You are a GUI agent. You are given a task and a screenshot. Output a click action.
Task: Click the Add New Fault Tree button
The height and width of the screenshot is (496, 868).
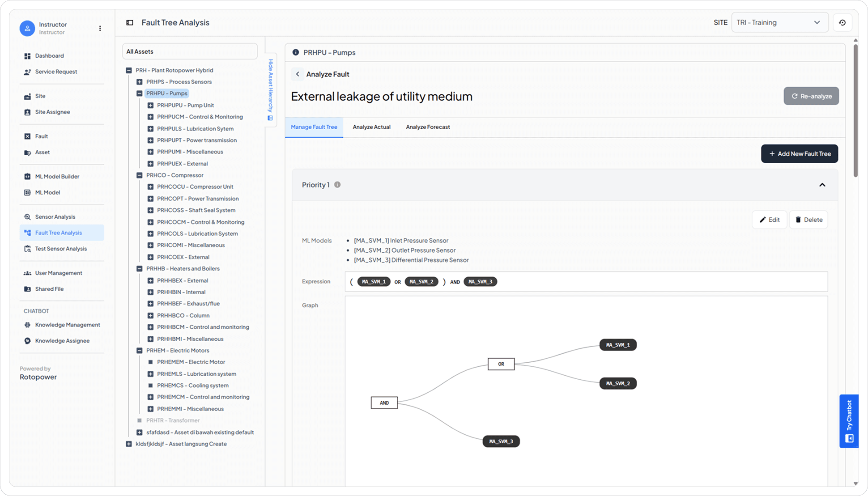click(x=799, y=154)
